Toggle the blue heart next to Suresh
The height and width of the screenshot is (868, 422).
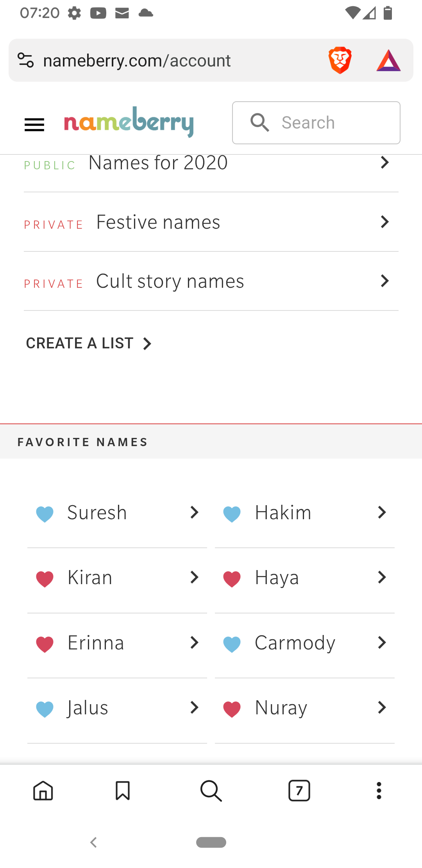click(x=45, y=514)
